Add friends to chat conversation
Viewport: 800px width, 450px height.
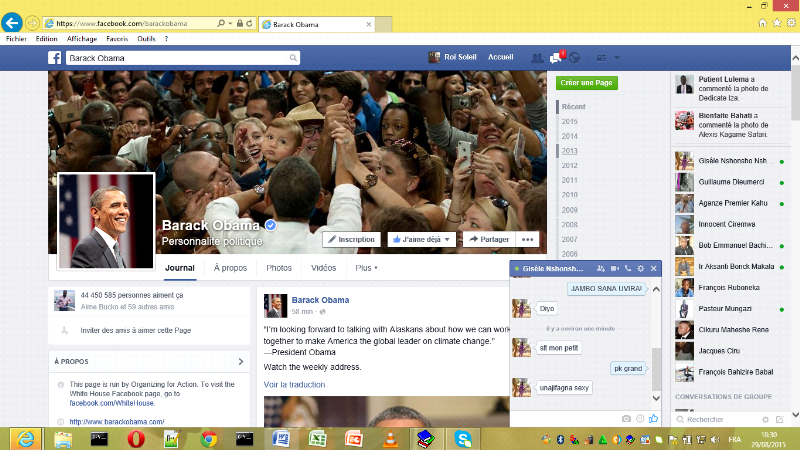point(600,269)
